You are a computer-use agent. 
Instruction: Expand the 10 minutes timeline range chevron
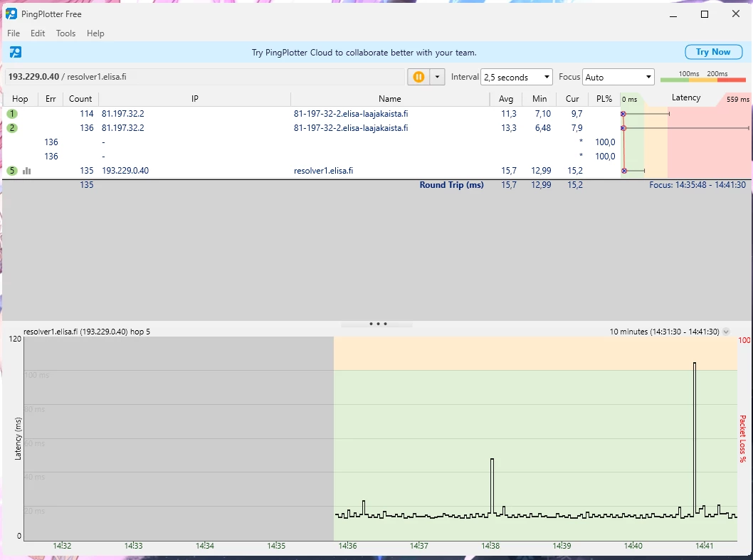point(726,332)
